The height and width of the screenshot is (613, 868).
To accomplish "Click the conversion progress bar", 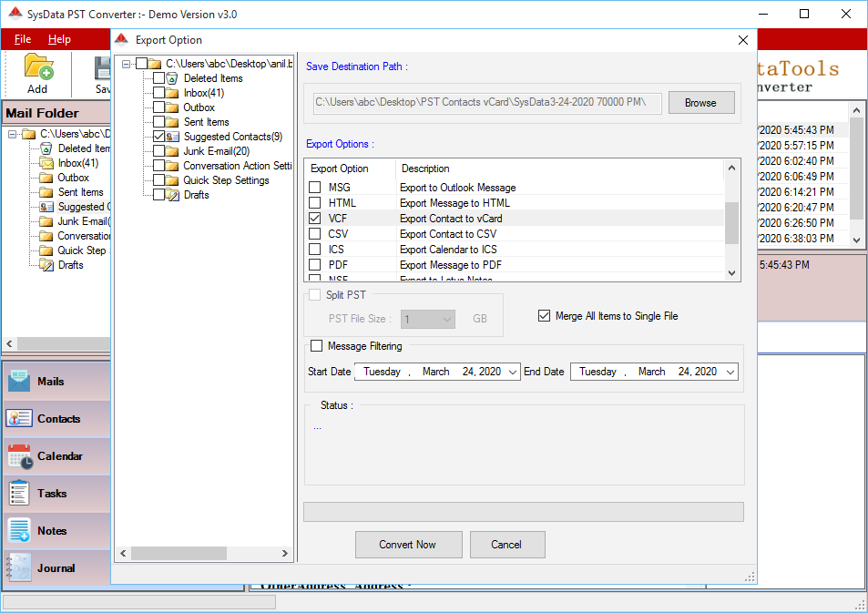I will (x=524, y=512).
